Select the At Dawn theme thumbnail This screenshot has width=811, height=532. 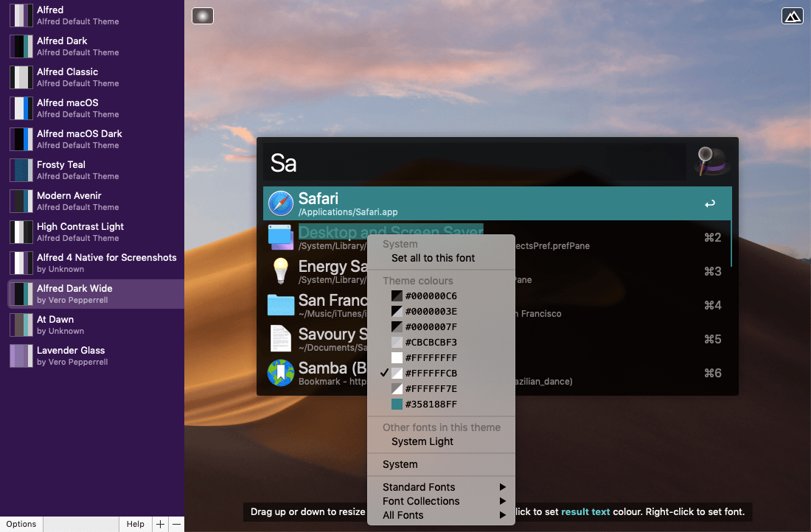[x=22, y=323]
